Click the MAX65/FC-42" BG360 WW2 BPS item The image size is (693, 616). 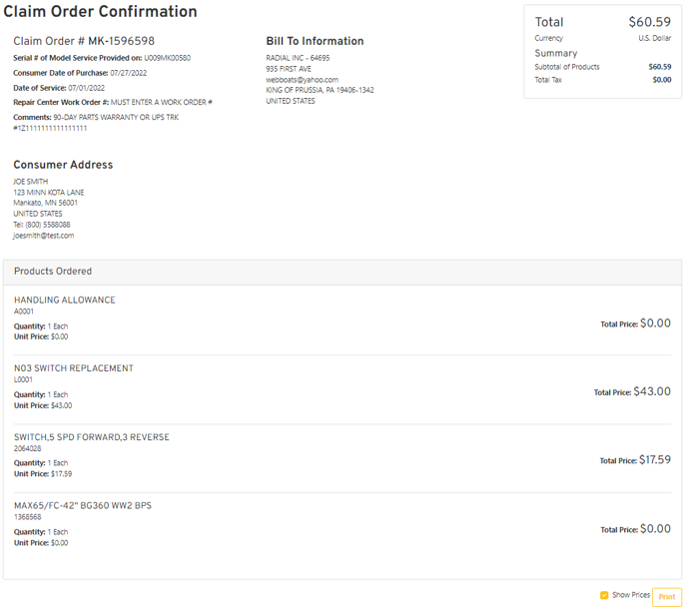(83, 506)
